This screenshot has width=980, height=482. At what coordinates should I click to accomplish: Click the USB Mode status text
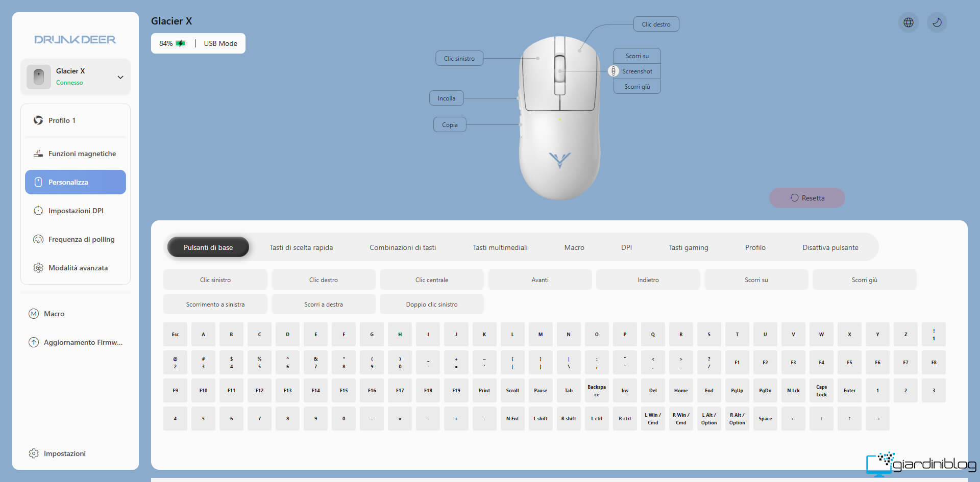click(220, 43)
